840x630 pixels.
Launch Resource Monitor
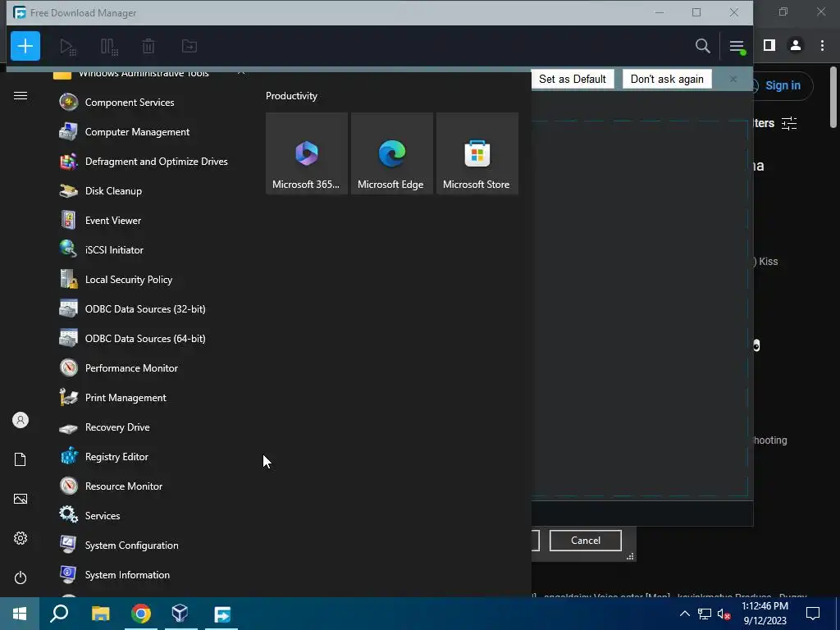tap(151, 486)
